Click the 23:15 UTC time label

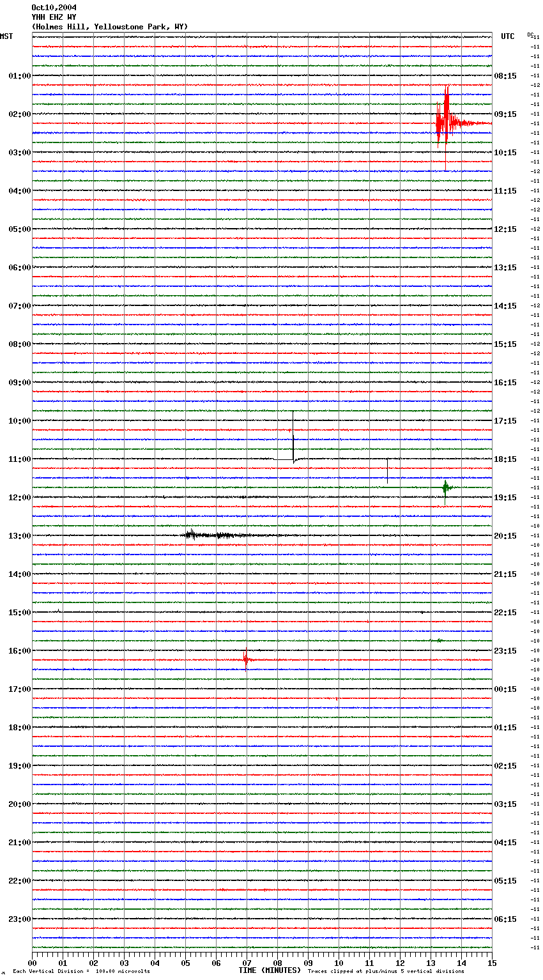[x=505, y=651]
